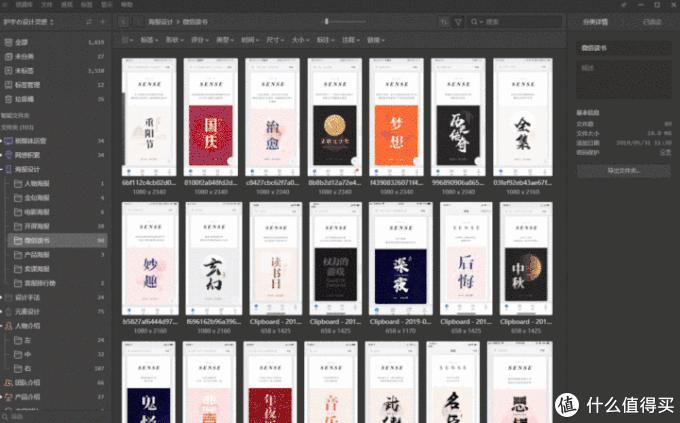Select the orange 梦想 poster thumbnail
680x423 pixels.
pyautogui.click(x=396, y=117)
